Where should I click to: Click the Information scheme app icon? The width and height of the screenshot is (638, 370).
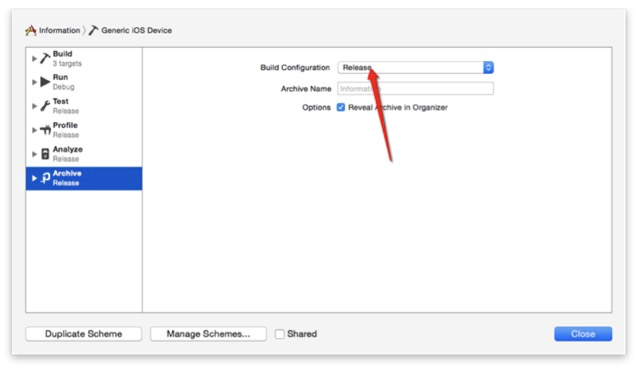click(x=31, y=31)
